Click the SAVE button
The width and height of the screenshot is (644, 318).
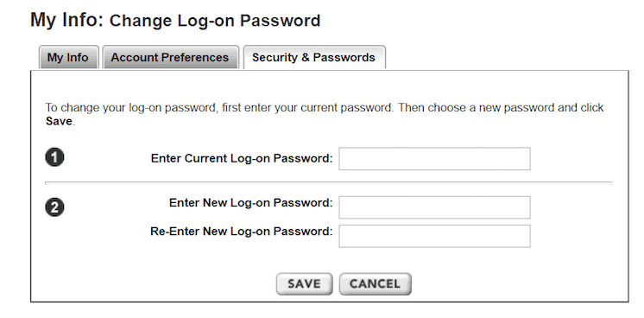coord(305,283)
